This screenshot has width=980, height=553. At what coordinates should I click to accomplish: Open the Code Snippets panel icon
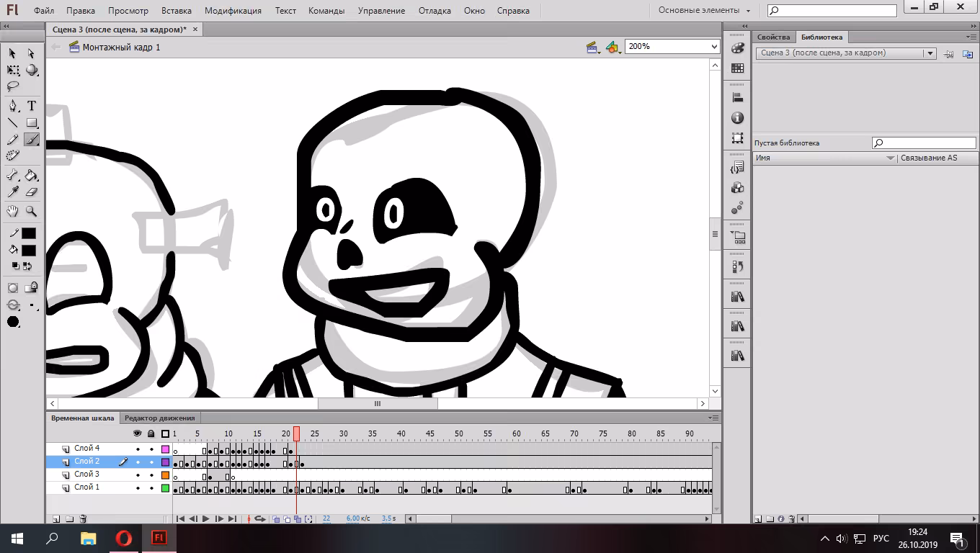coord(737,168)
